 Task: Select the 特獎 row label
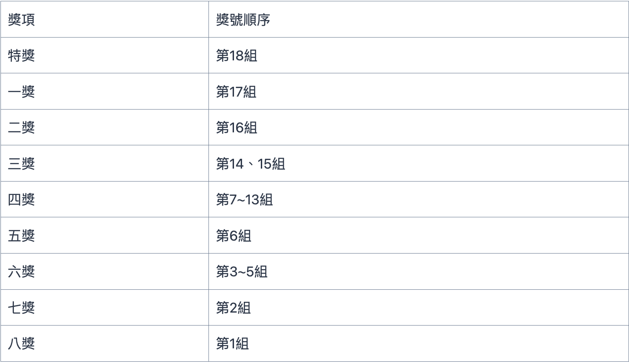(x=104, y=55)
